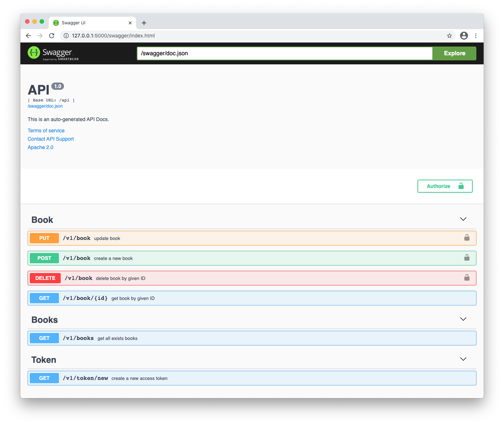The width and height of the screenshot is (504, 425).
Task: Click the /swagger/doc.json spec input field
Action: pos(255,53)
